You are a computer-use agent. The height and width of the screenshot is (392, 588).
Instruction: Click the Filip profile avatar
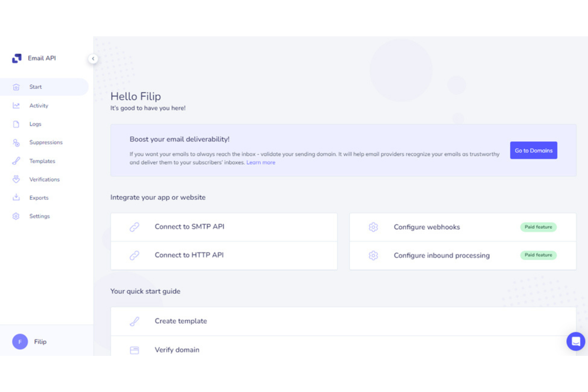[19, 342]
